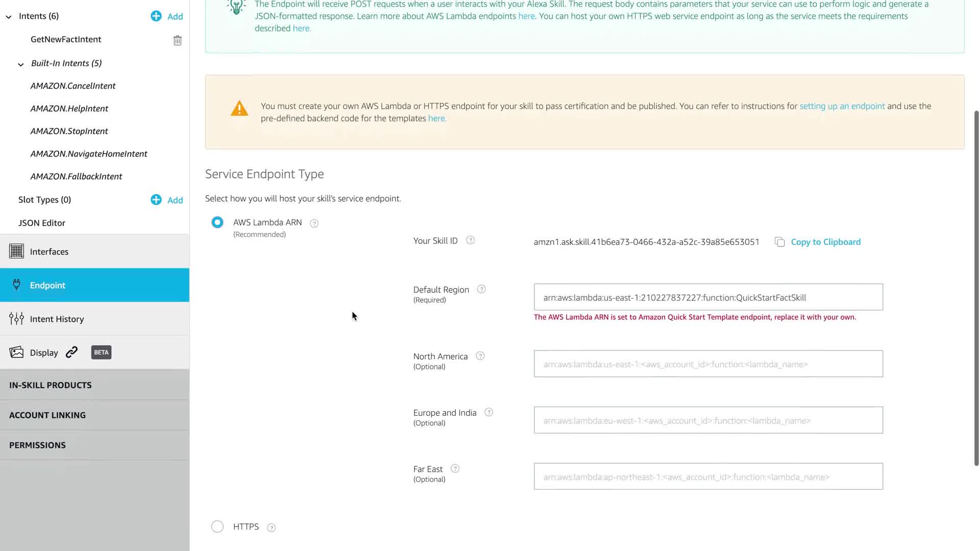This screenshot has width=980, height=551.
Task: Collapse the Built-In Intents (5) group
Action: (x=21, y=64)
